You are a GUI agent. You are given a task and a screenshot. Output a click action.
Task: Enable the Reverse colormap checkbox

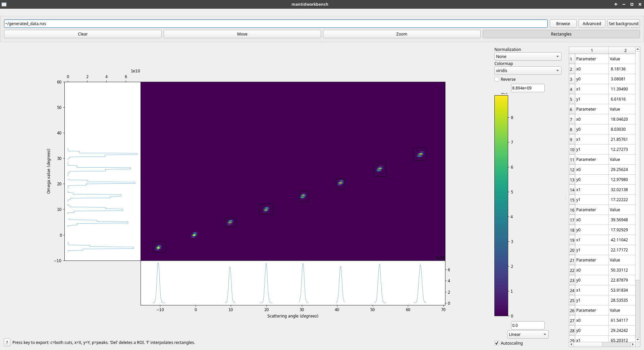pos(497,79)
